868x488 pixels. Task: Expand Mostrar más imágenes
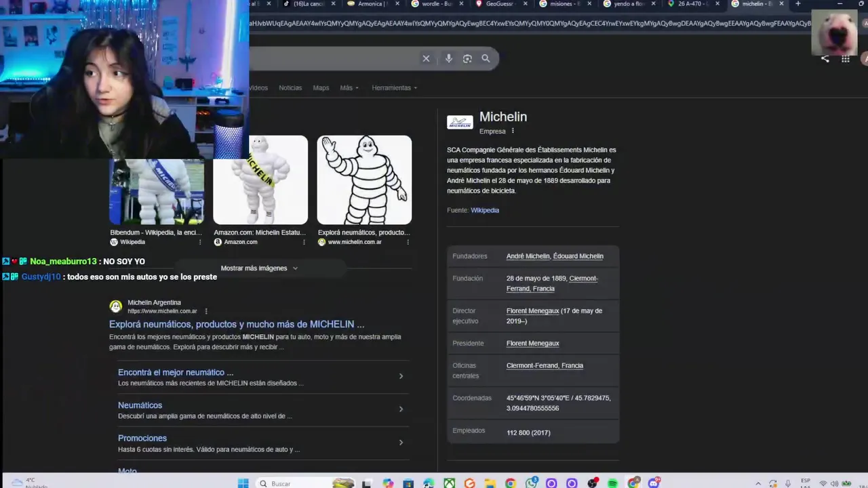coord(259,268)
